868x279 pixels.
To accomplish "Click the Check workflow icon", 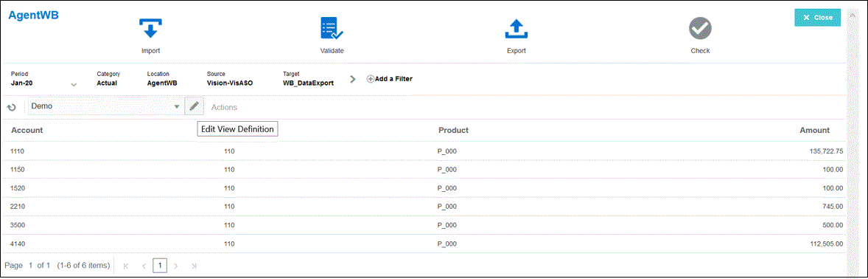I will (700, 29).
